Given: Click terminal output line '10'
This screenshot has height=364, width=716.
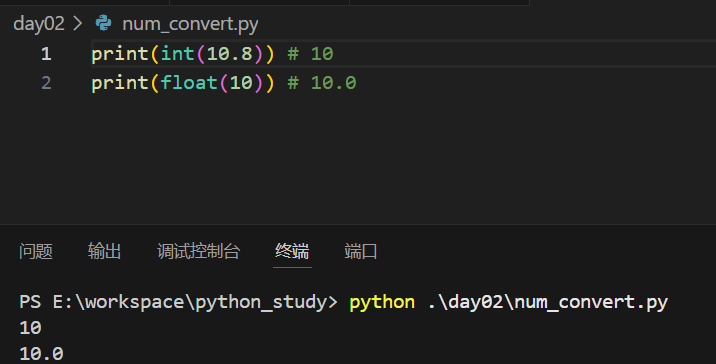Looking at the screenshot, I should (30, 328).
